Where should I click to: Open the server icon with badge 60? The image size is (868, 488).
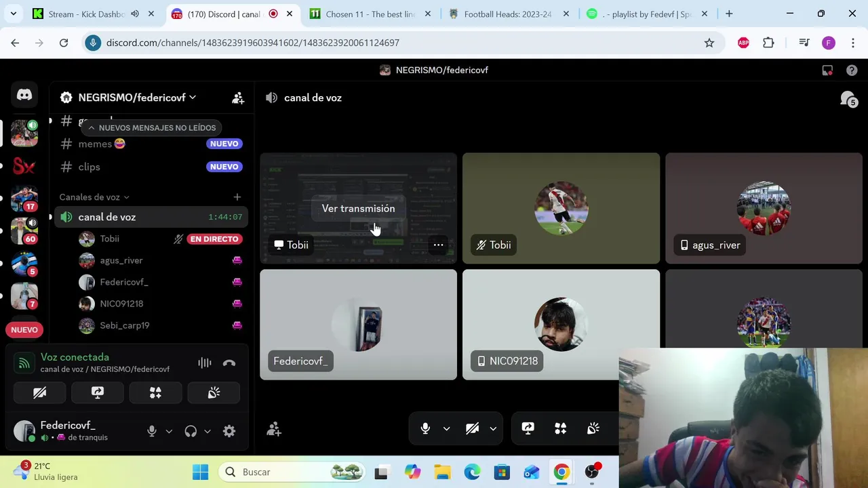point(24,231)
